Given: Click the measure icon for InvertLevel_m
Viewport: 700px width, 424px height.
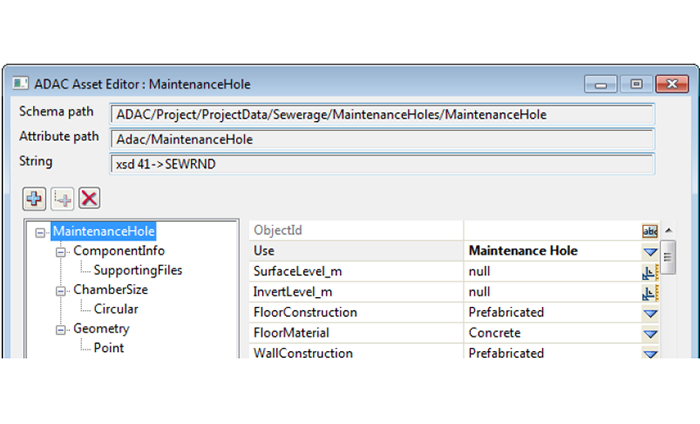Looking at the screenshot, I should pos(650,292).
